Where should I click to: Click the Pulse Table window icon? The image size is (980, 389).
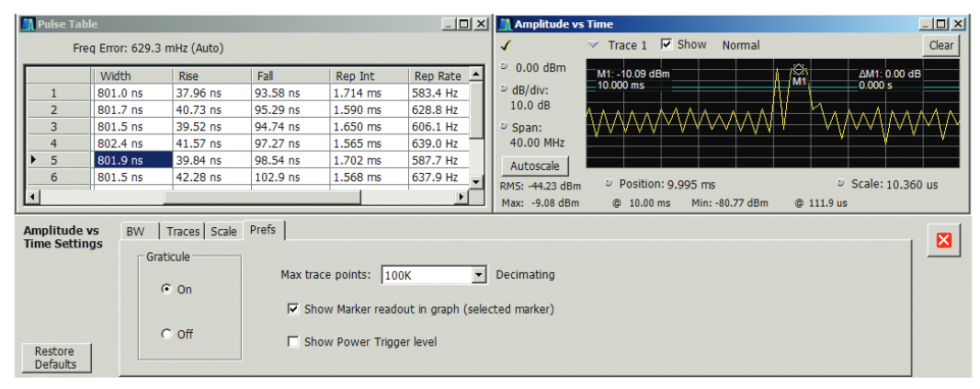pos(28,24)
